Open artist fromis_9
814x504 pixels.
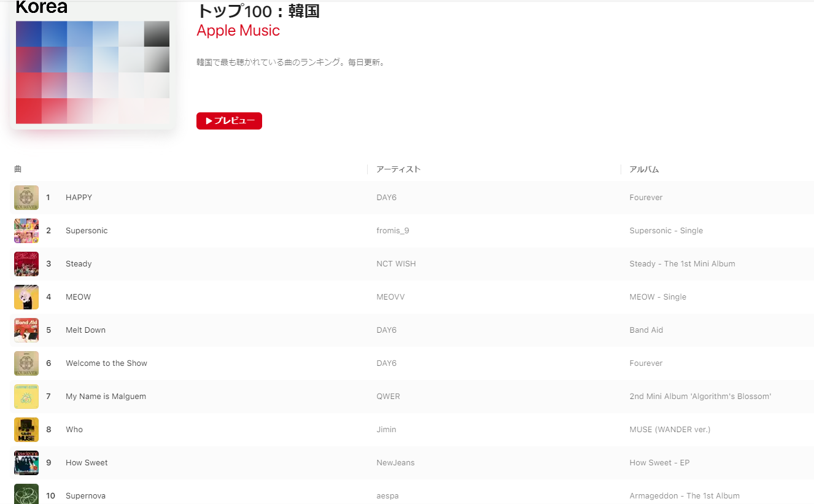392,231
